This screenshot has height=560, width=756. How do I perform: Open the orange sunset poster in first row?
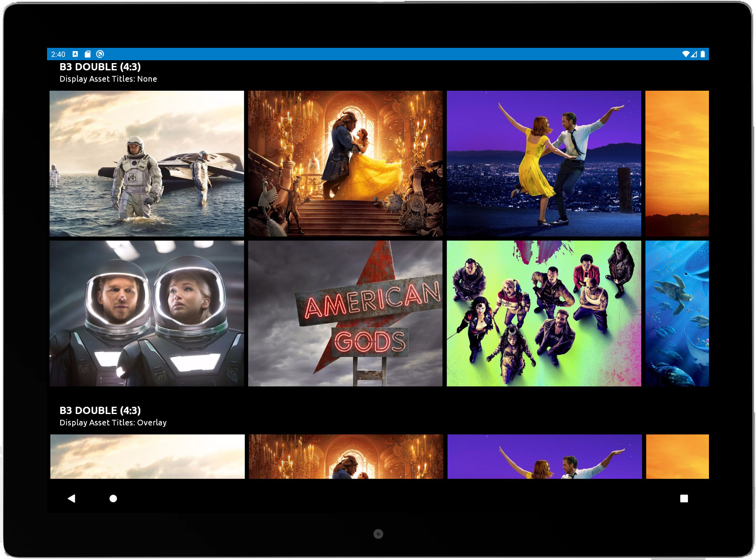tap(677, 163)
